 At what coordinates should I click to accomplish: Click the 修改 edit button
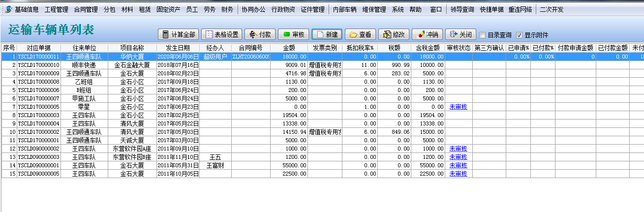(x=394, y=34)
